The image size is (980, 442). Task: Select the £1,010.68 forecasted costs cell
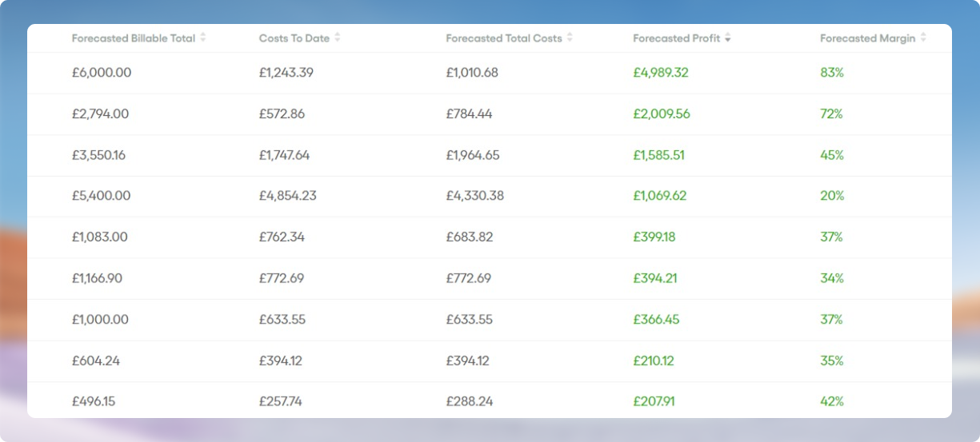[472, 73]
